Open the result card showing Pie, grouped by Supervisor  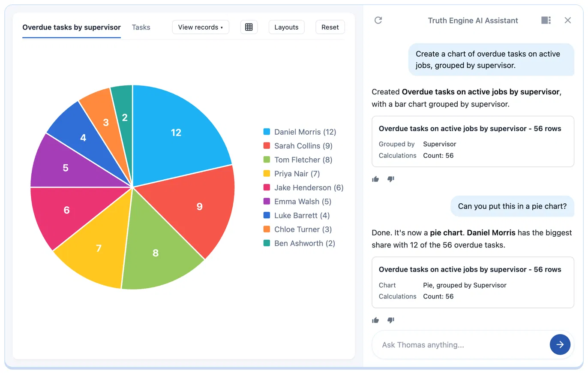(x=473, y=282)
